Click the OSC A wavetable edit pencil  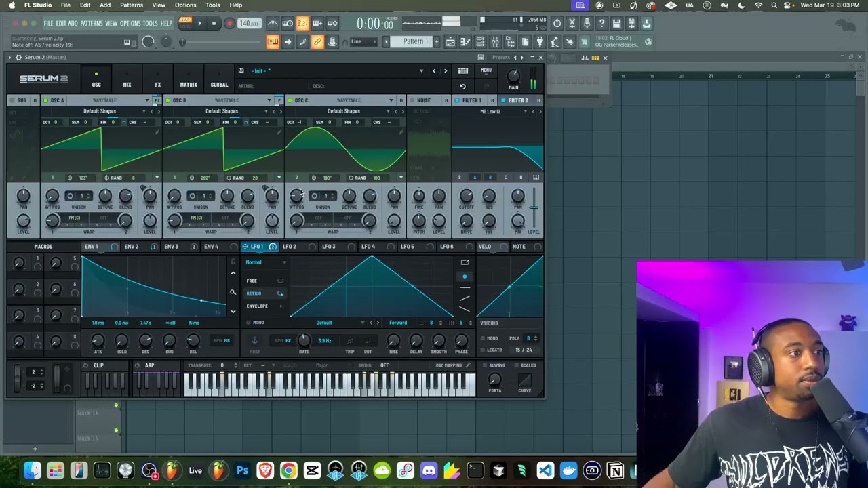tap(157, 132)
